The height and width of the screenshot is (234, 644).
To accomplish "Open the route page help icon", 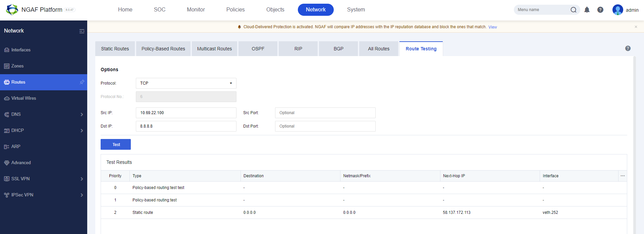I will click(x=628, y=48).
